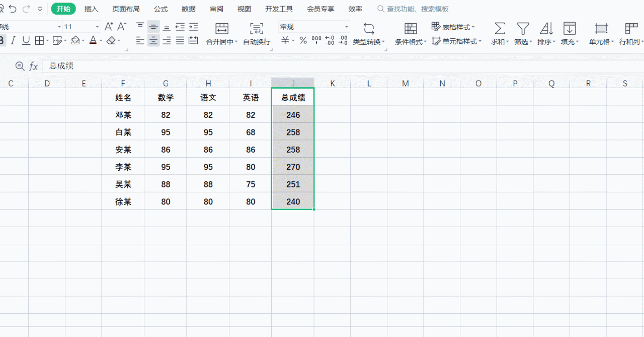
Task: Open the 开发工具 tab
Action: pos(279,9)
